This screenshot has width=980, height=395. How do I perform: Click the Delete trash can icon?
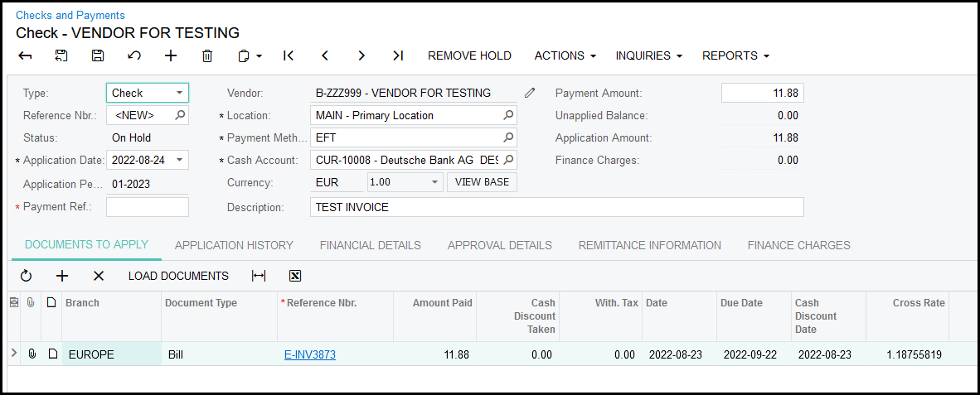[x=207, y=55]
